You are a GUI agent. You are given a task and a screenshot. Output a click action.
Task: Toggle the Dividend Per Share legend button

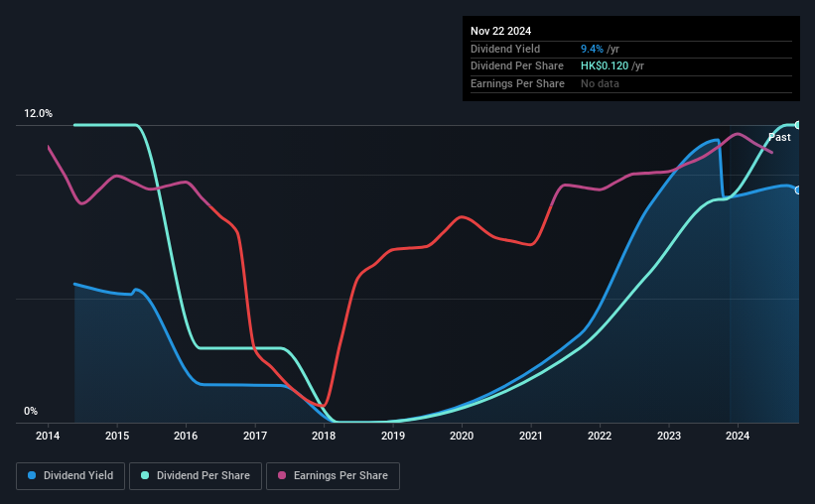click(x=196, y=476)
